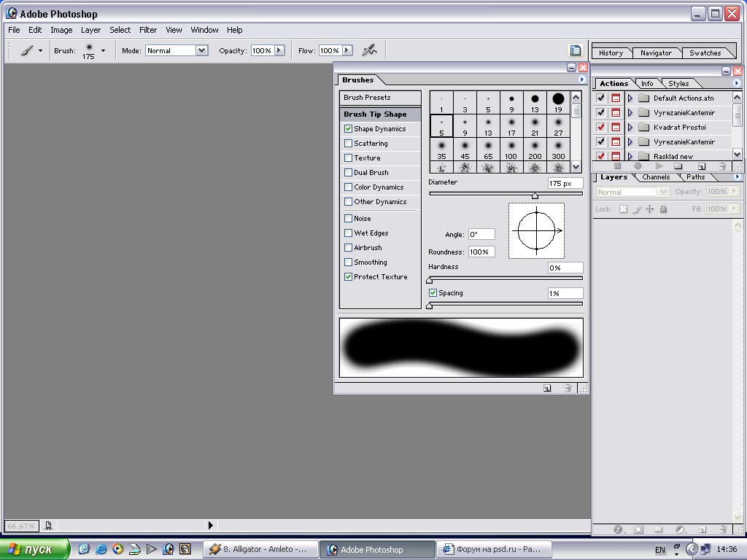Screen dimensions: 747x560
Task: Create a new brush in Brushes panel
Action: tap(547, 388)
